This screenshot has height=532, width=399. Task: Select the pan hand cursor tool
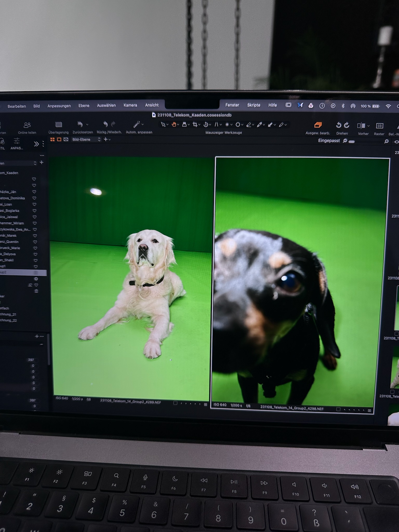point(174,125)
